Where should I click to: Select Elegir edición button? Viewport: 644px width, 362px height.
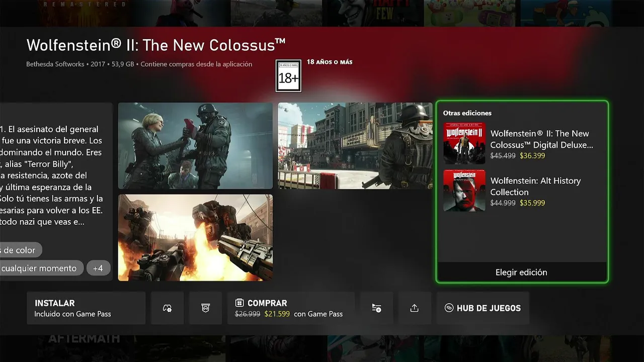point(521,272)
